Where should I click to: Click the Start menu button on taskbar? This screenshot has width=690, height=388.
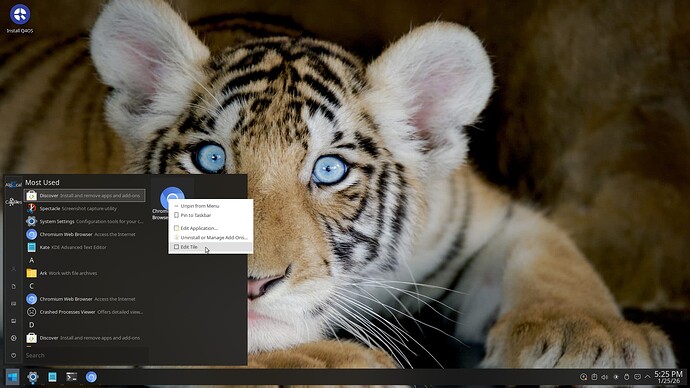[12, 377]
